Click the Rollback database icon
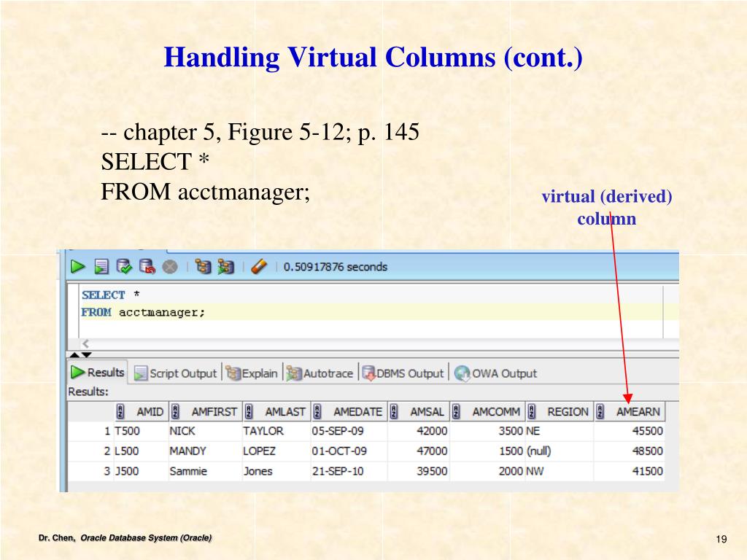Viewport: 747px width, 560px height. 147,267
